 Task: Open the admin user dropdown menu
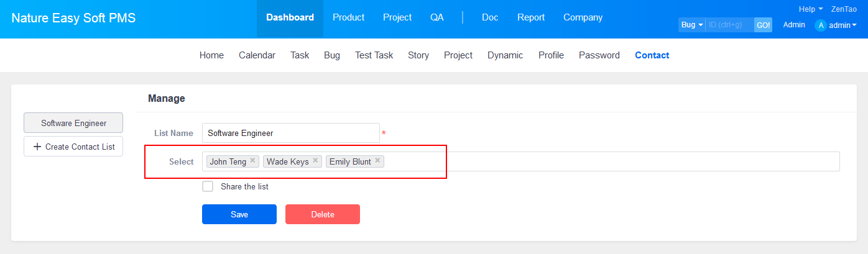point(843,25)
